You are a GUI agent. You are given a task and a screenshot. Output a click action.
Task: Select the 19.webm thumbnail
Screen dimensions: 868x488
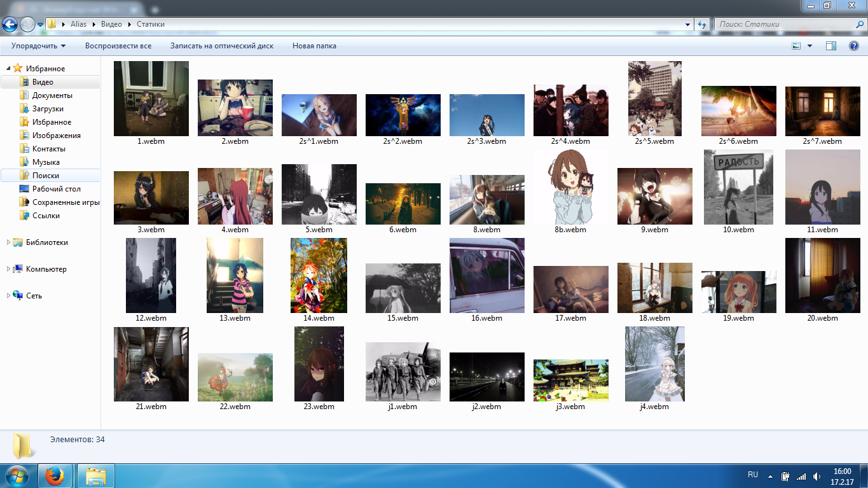coord(739,292)
